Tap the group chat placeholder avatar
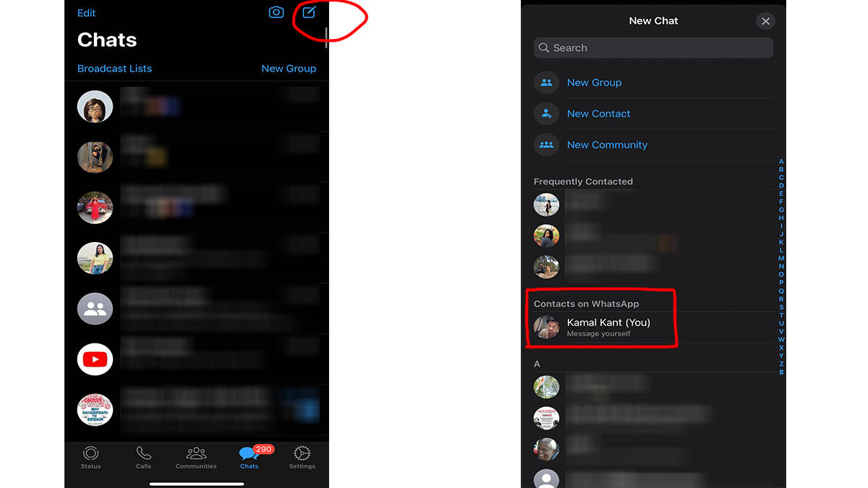This screenshot has width=868, height=488. (95, 309)
